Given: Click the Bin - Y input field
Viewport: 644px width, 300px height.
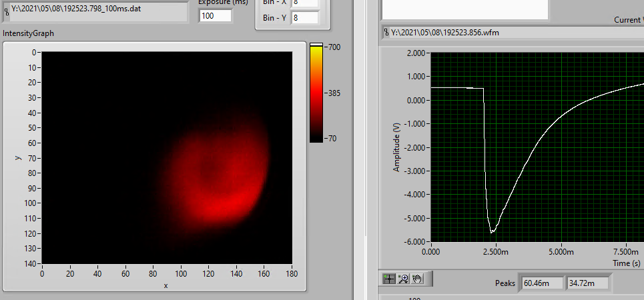Looking at the screenshot, I should [x=304, y=18].
